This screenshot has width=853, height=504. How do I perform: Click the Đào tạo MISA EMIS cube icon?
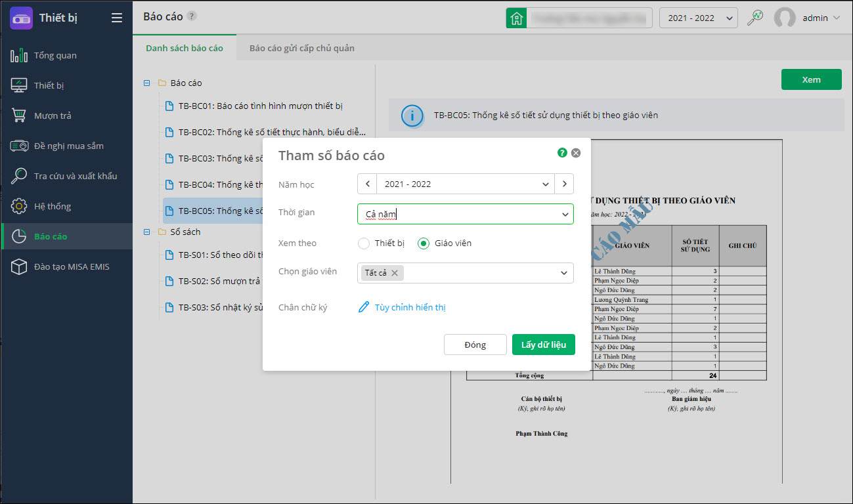click(x=19, y=266)
